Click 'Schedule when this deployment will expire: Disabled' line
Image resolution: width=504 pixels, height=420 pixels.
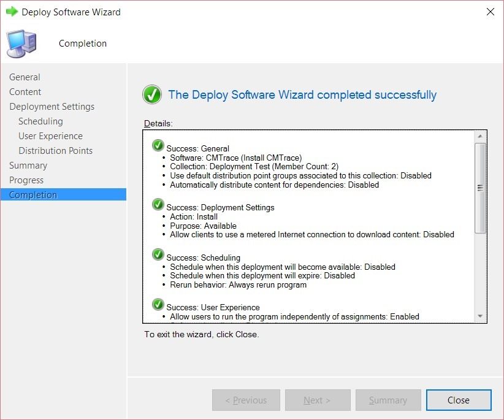tap(262, 276)
